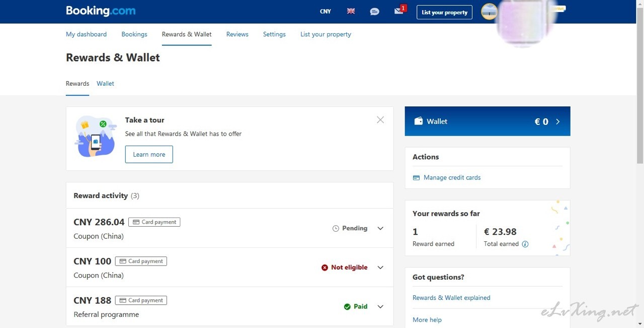Click the green Paid checkmark icon

(x=347, y=307)
